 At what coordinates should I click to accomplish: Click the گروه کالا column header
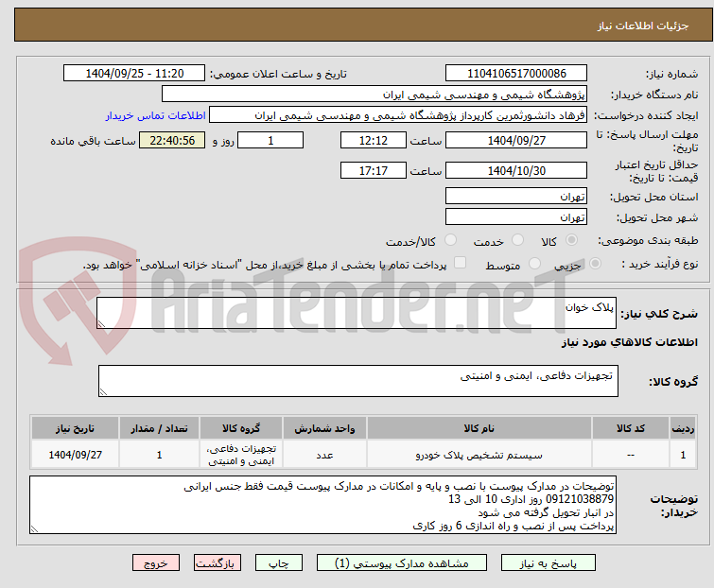pyautogui.click(x=241, y=428)
